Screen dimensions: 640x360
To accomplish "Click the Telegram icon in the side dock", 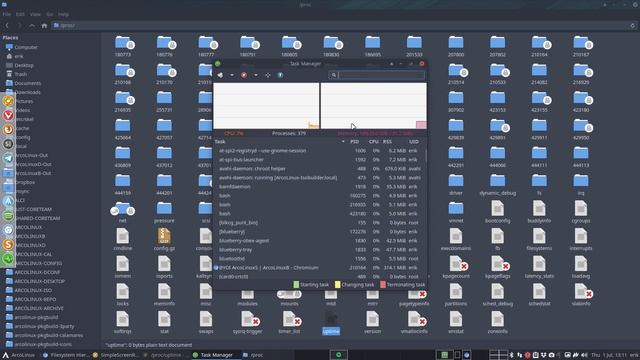I will (8, 158).
